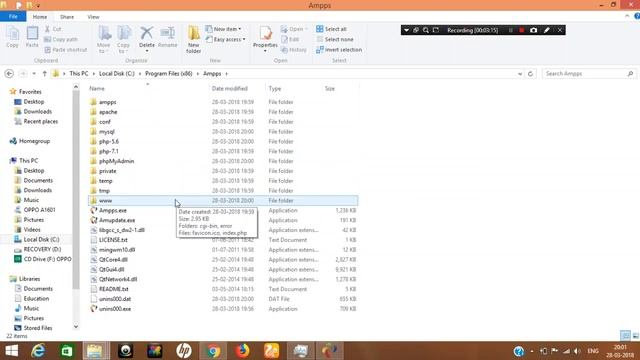Select the www folder row
The width and height of the screenshot is (640, 360).
coord(223,200)
